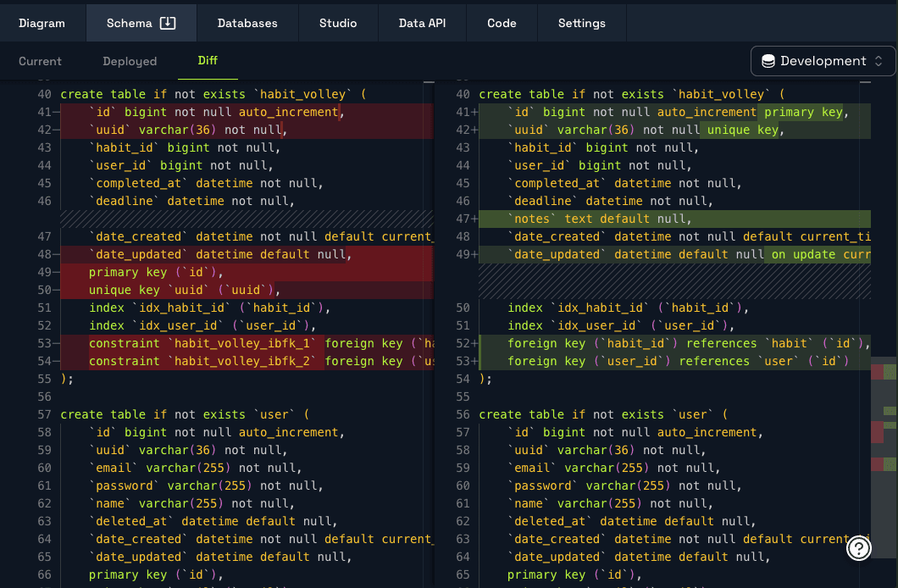Click the schema download icon
The height and width of the screenshot is (588, 898).
click(167, 23)
